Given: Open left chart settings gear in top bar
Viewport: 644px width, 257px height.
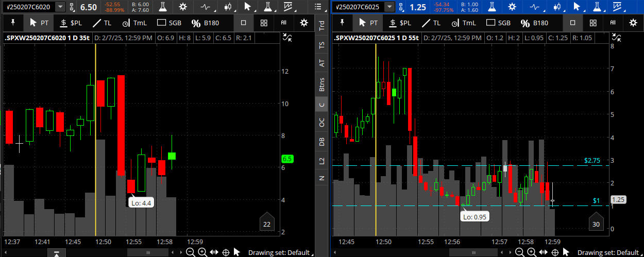Looking at the screenshot, I should 183,7.
